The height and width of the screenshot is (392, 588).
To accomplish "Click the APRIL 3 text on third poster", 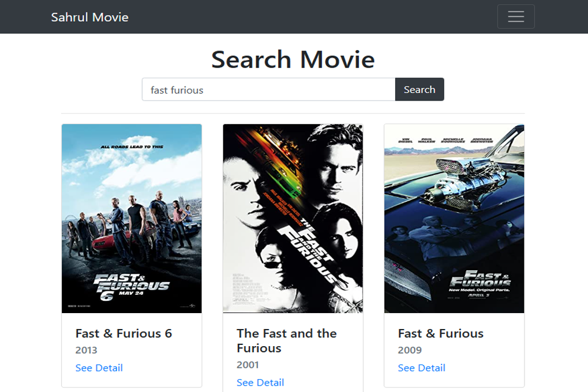I will pyautogui.click(x=480, y=295).
